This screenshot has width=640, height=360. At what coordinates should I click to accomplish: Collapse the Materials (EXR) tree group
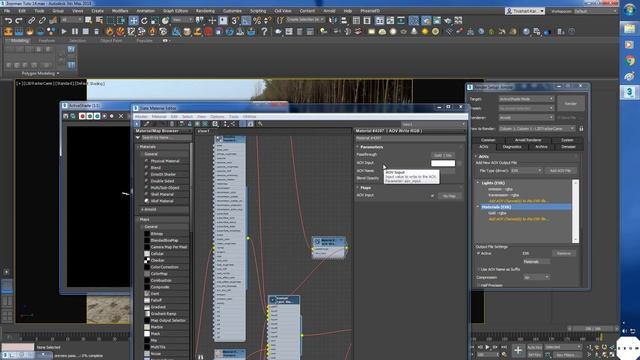tap(478, 207)
